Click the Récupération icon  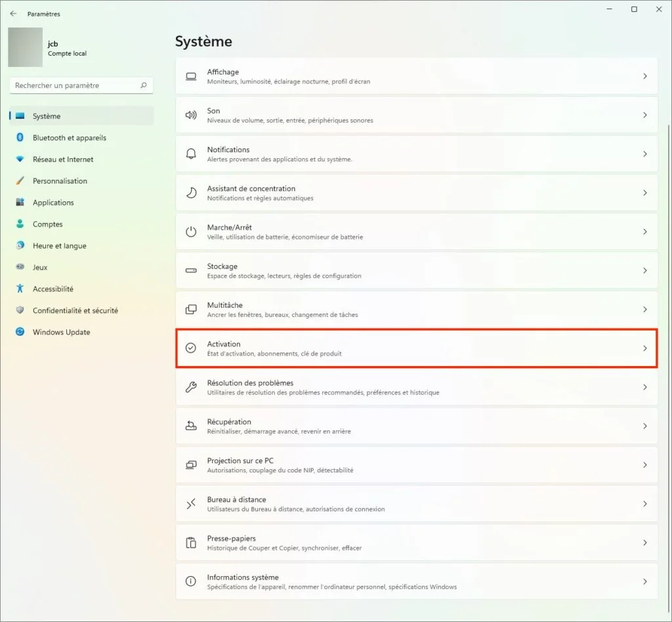coord(191,426)
